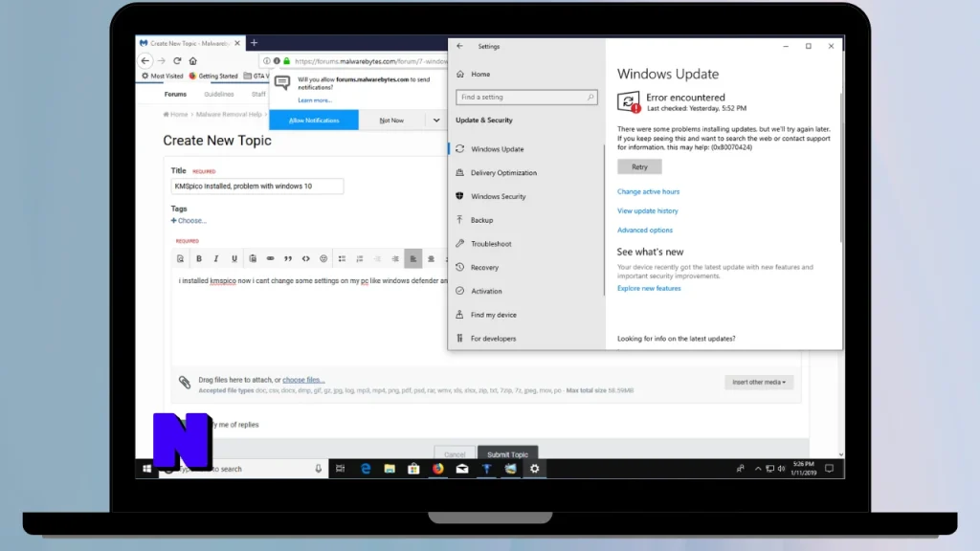This screenshot has height=551, width=980.
Task: Open a new Firefox tab
Action: [254, 42]
